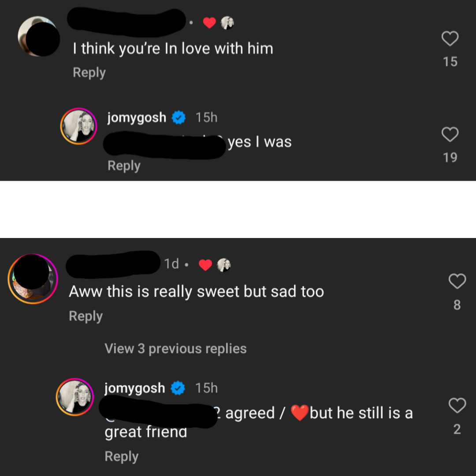Click verified badge beside first jomygosh name

coord(179,118)
